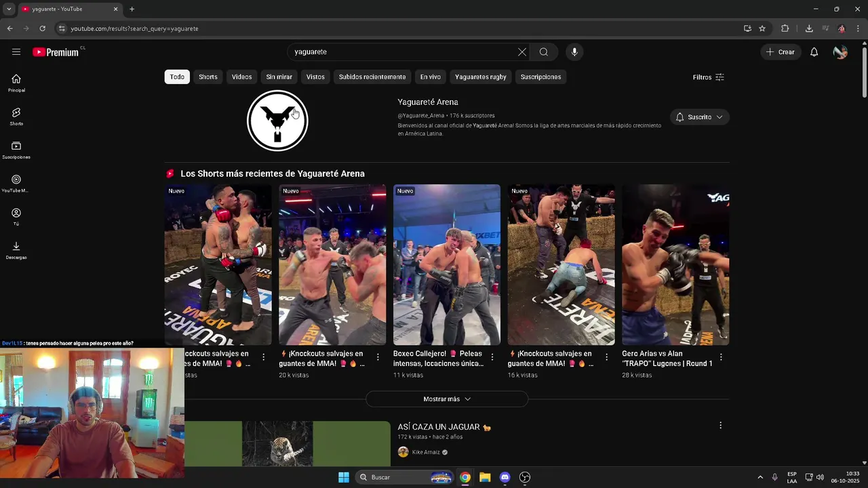Open Principal home in sidebar
The image size is (868, 488).
[16, 83]
